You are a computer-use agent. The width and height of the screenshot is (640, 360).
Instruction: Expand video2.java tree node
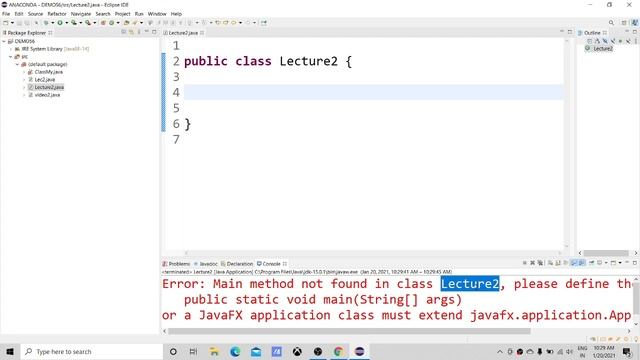pyautogui.click(x=24, y=95)
